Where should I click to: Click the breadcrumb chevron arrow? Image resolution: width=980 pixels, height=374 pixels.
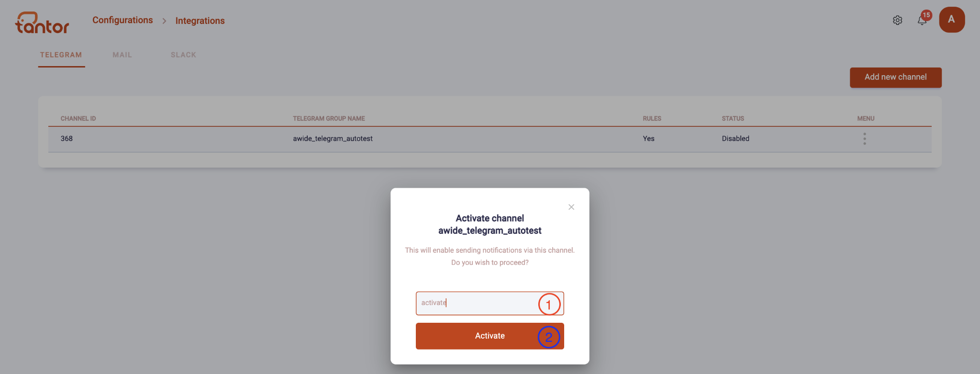(x=164, y=21)
